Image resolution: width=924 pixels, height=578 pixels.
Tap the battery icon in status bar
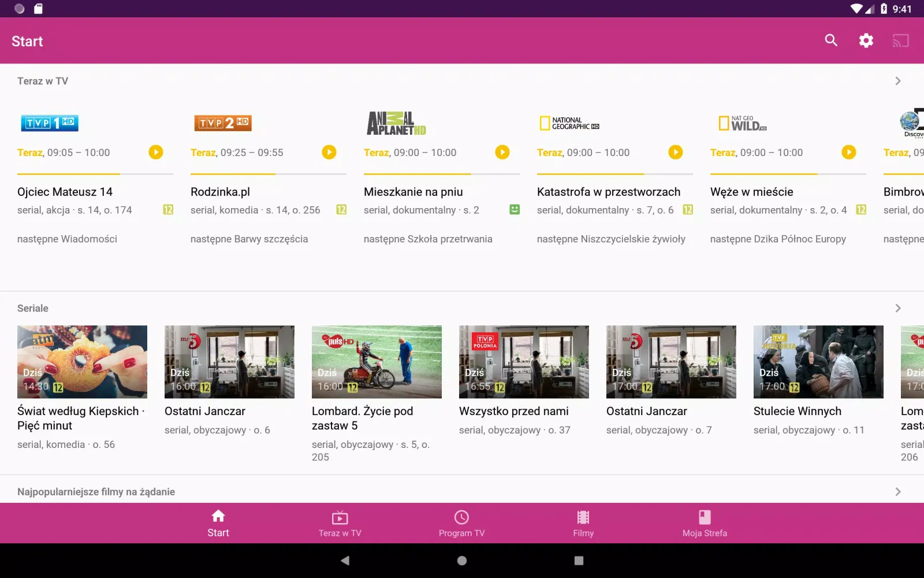884,9
